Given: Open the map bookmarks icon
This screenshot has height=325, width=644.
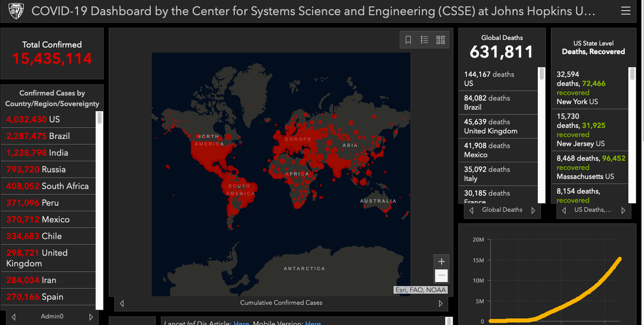Looking at the screenshot, I should click(408, 40).
